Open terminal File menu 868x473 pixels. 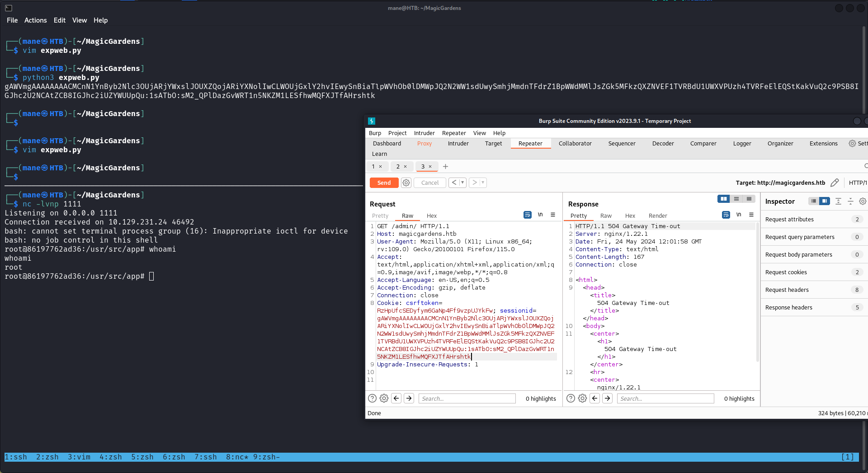coord(12,20)
